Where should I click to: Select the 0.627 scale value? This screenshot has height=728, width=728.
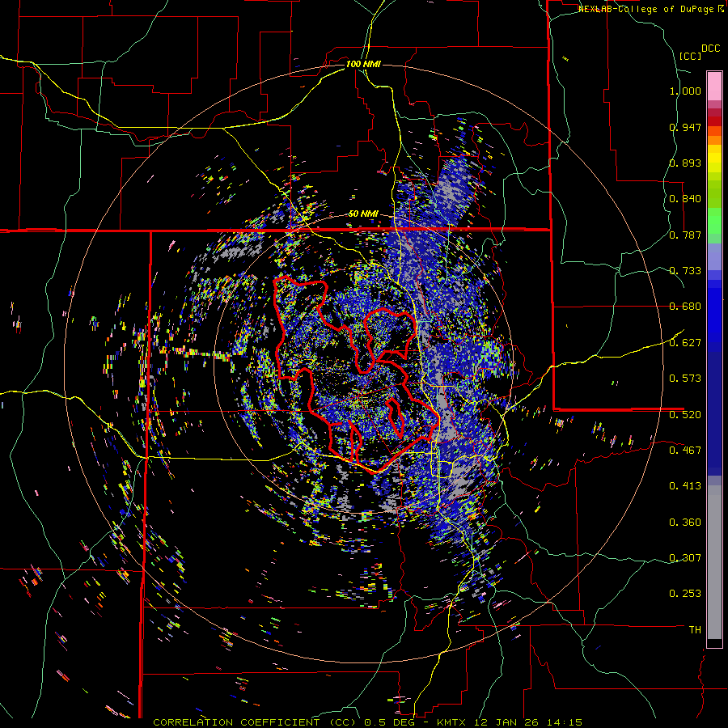point(685,343)
